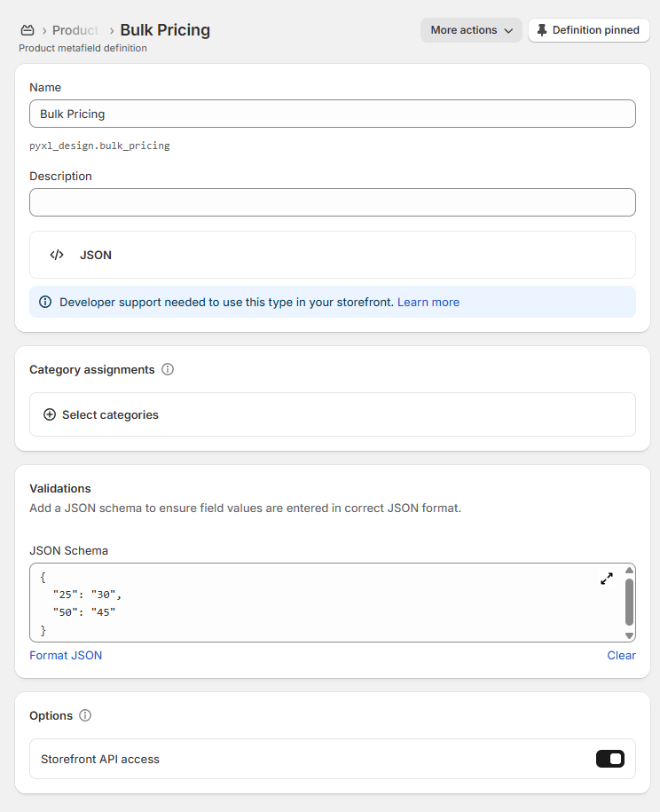Click the empty Description field
Image resolution: width=660 pixels, height=812 pixels.
(332, 202)
